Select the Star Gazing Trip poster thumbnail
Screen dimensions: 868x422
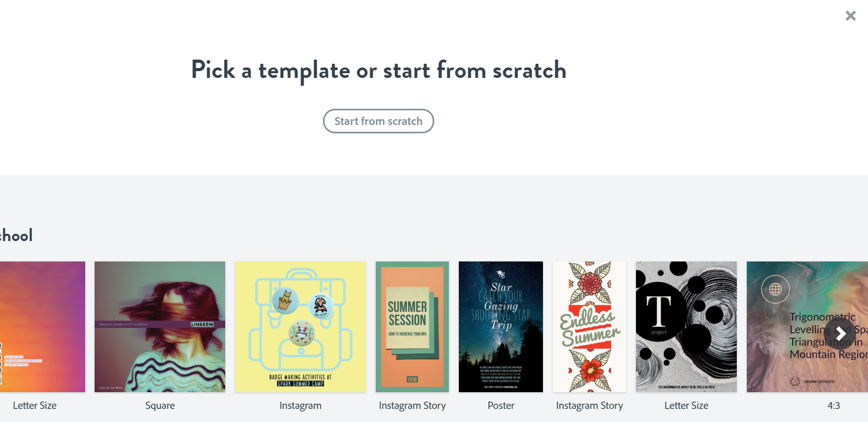pyautogui.click(x=501, y=326)
